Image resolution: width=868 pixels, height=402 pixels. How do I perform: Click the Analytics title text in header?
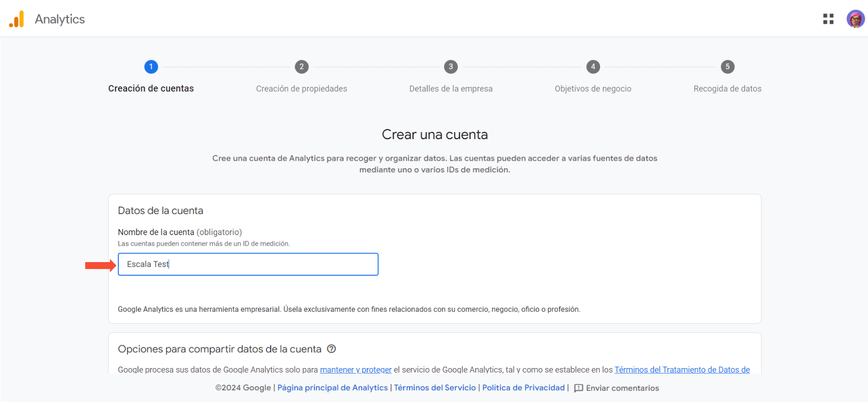[x=60, y=19]
